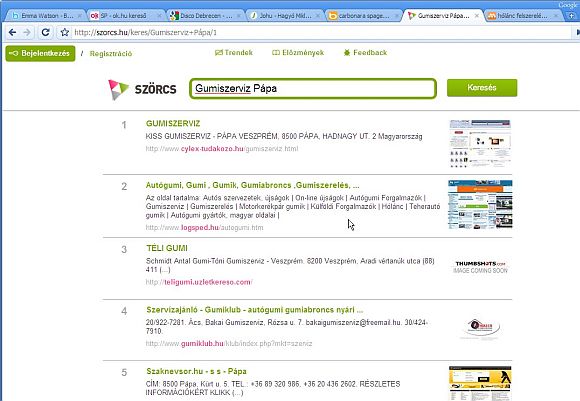Bookmark the page with the star icon

click(x=65, y=33)
